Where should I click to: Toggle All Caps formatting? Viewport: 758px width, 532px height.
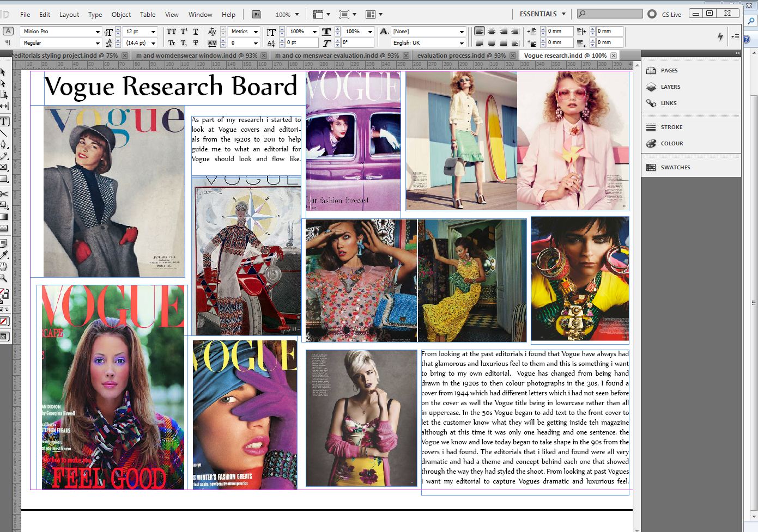[x=172, y=32]
